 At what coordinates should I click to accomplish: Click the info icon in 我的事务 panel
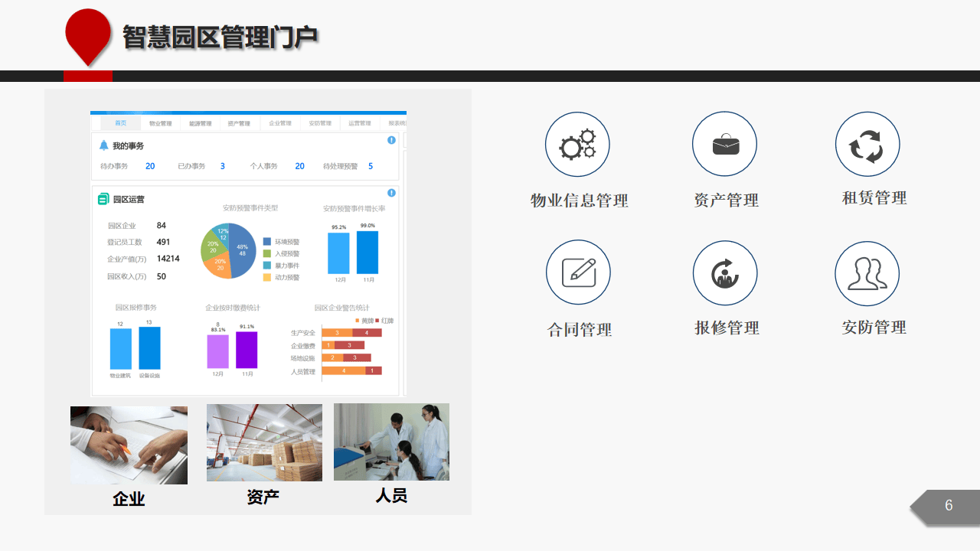391,140
